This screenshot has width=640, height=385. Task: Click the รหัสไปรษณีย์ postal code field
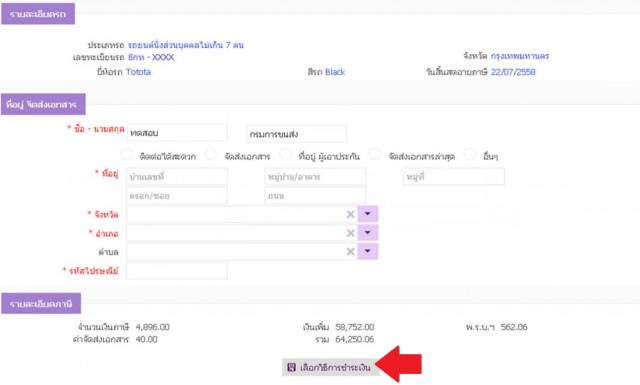pyautogui.click(x=177, y=271)
